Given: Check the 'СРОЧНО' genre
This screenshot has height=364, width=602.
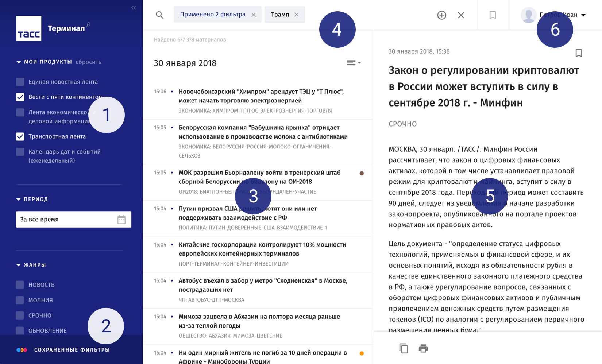Looking at the screenshot, I should coord(20,315).
